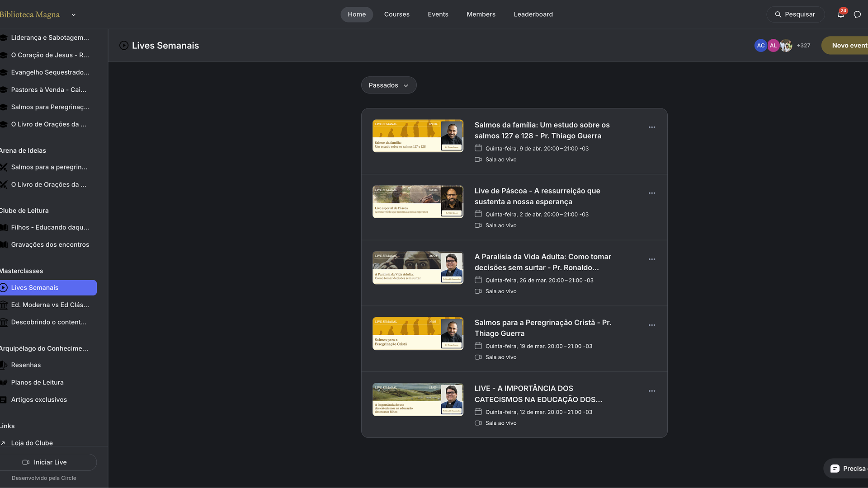Open Pastores à Venda sidebar item
868x488 pixels.
[48, 90]
